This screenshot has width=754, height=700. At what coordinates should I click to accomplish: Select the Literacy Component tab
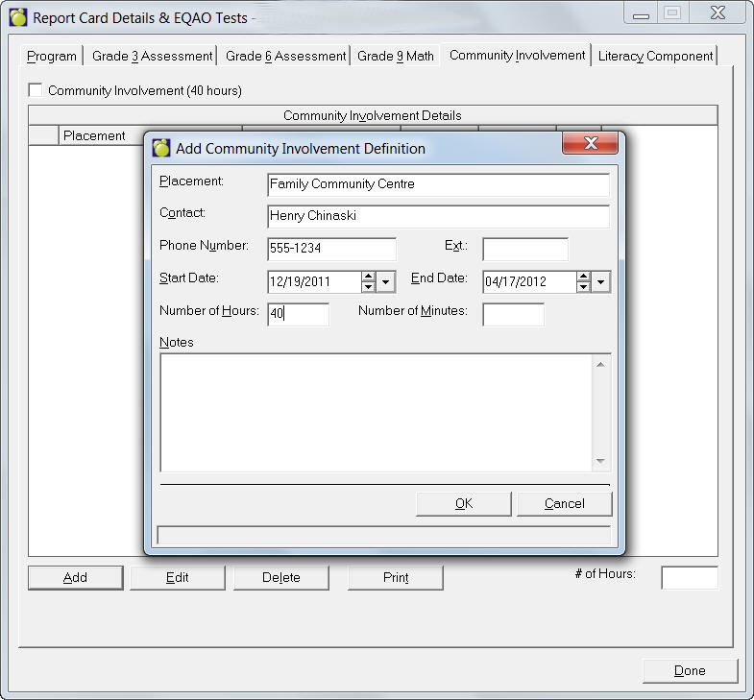click(x=655, y=57)
